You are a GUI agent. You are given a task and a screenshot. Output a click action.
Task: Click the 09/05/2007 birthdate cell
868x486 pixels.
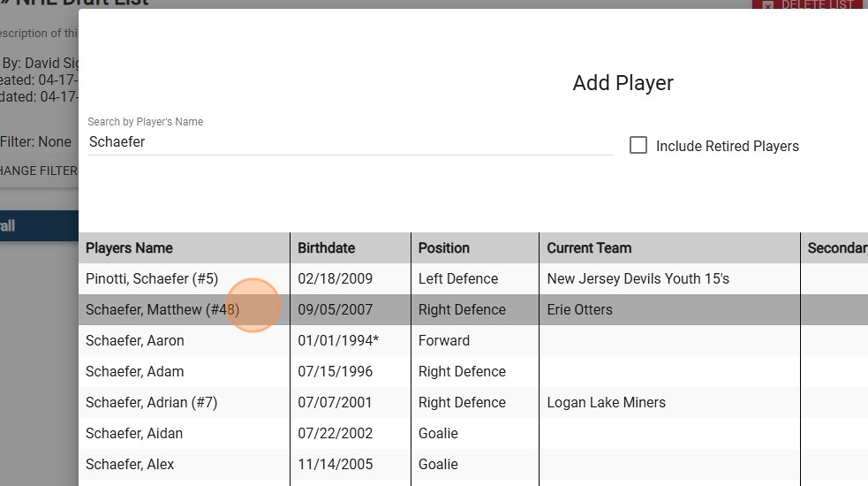(x=336, y=310)
